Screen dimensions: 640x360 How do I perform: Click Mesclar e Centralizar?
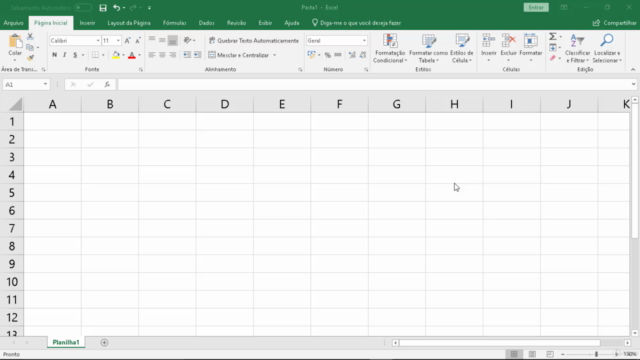tap(239, 55)
